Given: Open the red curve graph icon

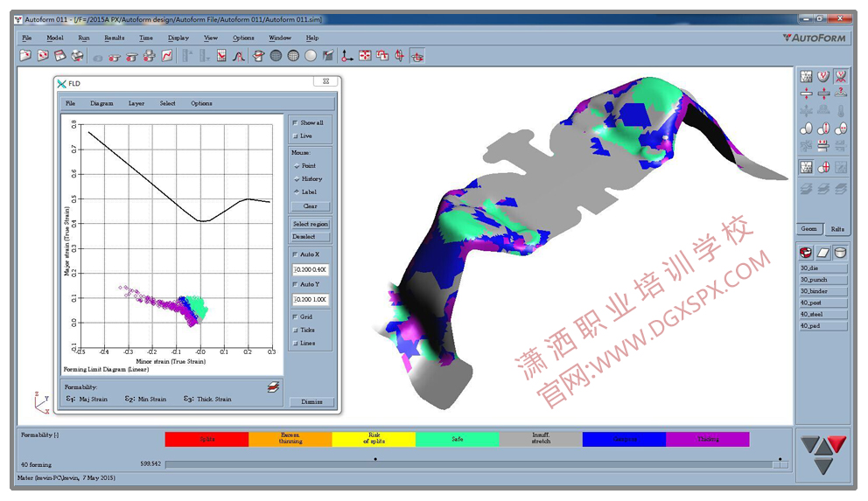Looking at the screenshot, I should pos(166,55).
